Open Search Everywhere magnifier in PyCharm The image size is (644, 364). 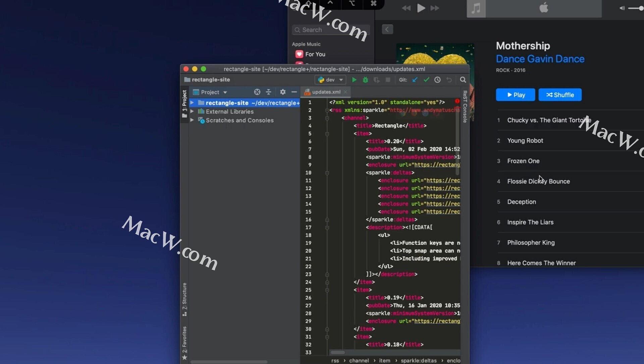(463, 80)
